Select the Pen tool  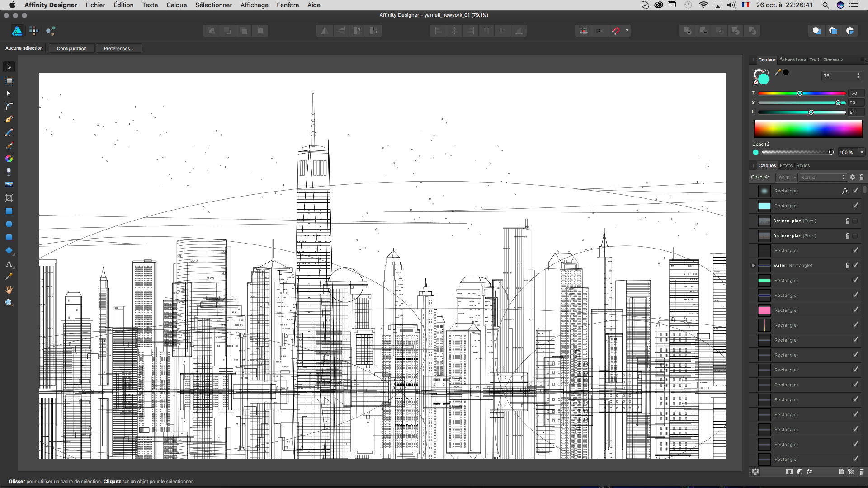9,119
